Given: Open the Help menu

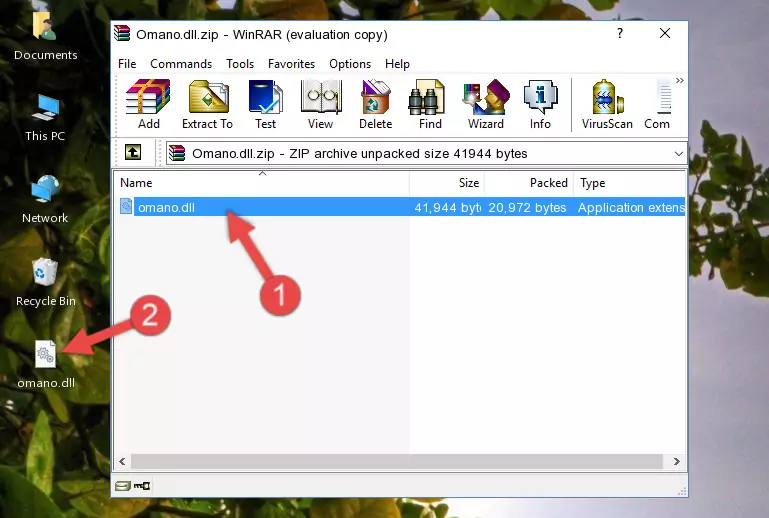Looking at the screenshot, I should [x=397, y=64].
